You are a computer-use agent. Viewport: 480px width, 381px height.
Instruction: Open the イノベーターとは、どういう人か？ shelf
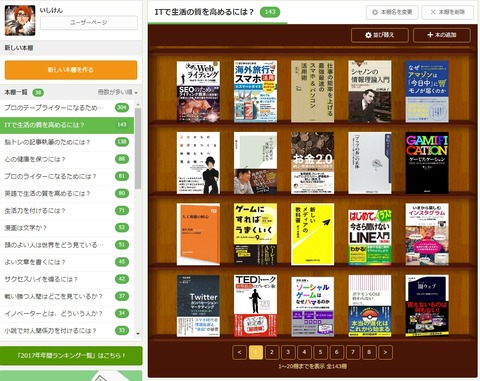click(x=67, y=314)
